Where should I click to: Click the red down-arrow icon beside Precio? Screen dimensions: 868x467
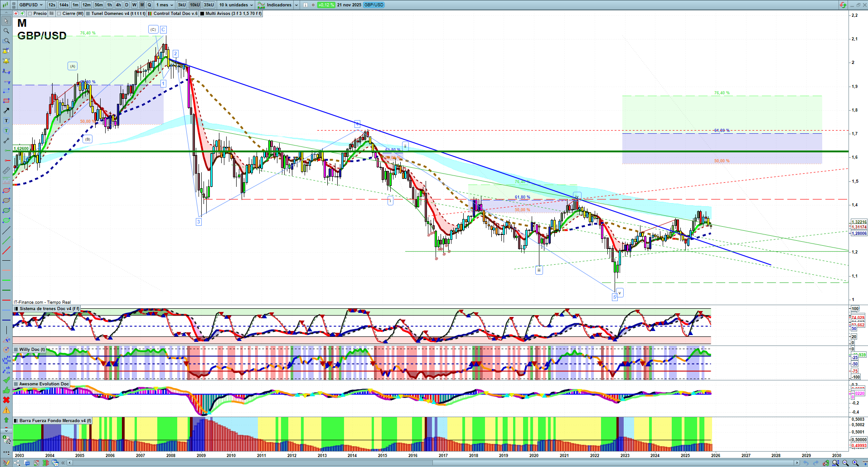pyautogui.click(x=16, y=14)
